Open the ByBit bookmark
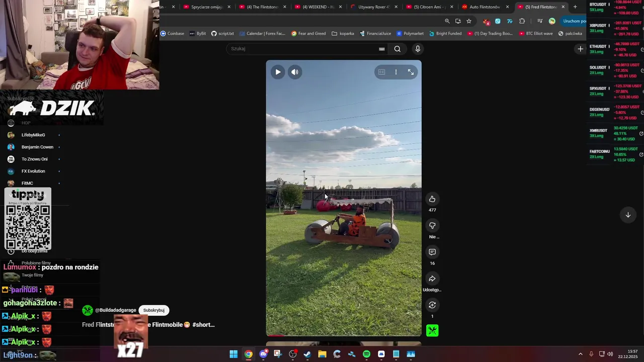 (198, 34)
